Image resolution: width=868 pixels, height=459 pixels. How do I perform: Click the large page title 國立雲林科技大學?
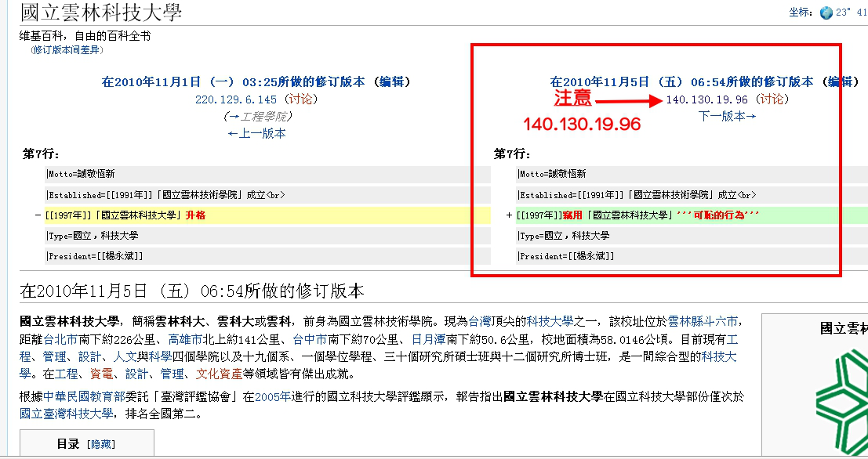point(100,13)
